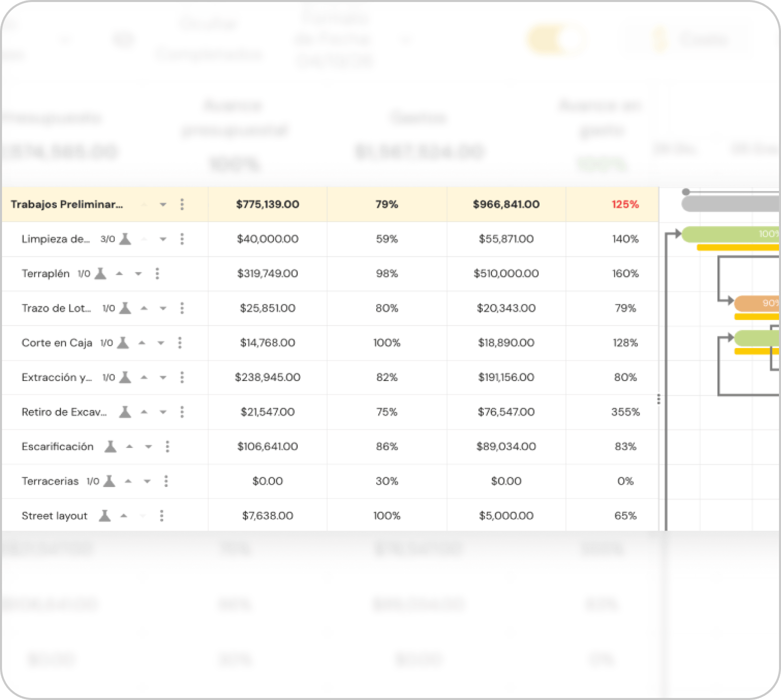
Task: Move Terraplén row up
Action: [x=119, y=273]
